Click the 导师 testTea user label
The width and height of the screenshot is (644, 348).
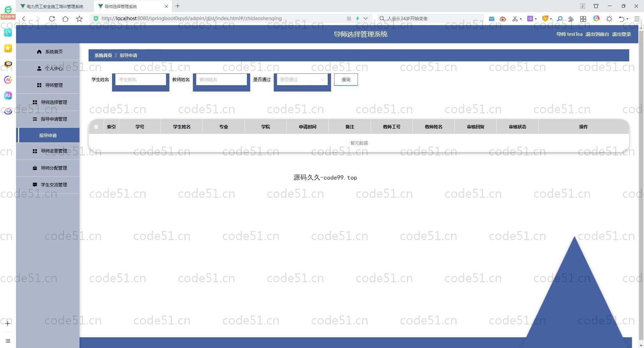569,34
